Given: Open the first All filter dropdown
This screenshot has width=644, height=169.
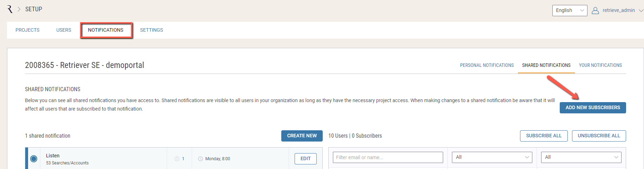Looking at the screenshot, I should point(492,157).
